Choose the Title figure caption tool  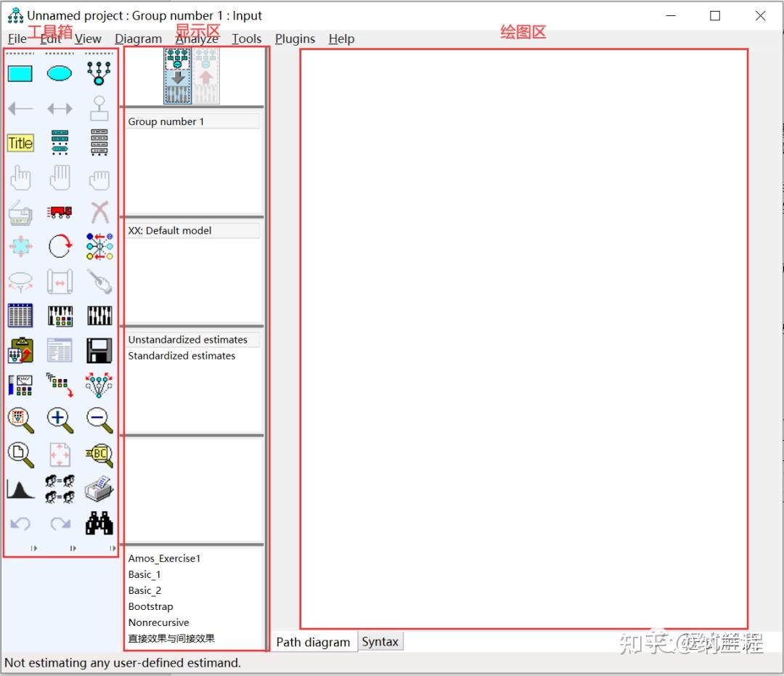pyautogui.click(x=20, y=143)
